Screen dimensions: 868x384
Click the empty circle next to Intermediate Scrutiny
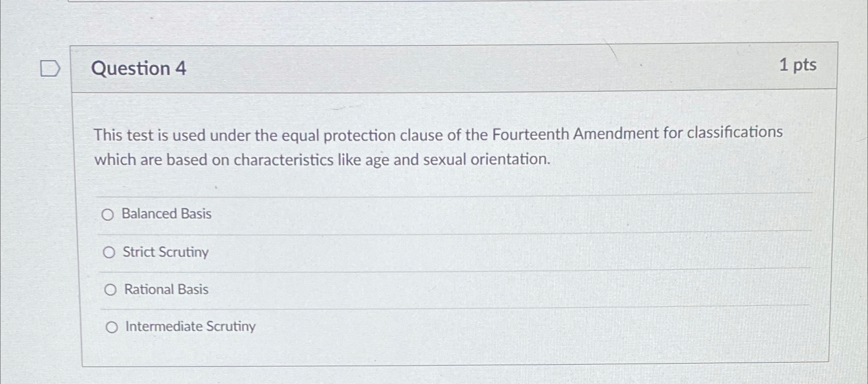[x=111, y=327]
